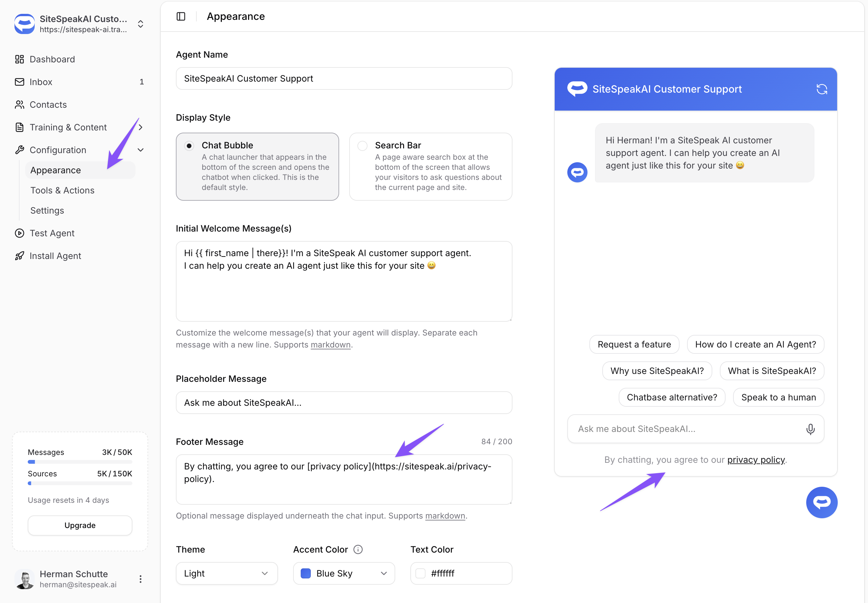Open Dashboard from the sidebar

52,59
